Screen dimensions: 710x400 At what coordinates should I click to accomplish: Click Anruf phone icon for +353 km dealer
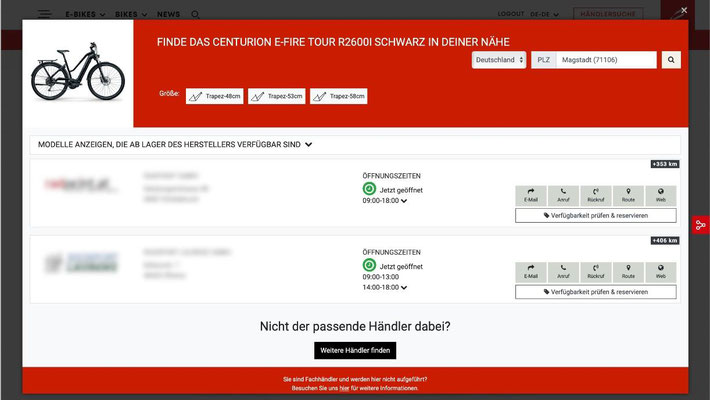coord(563,195)
